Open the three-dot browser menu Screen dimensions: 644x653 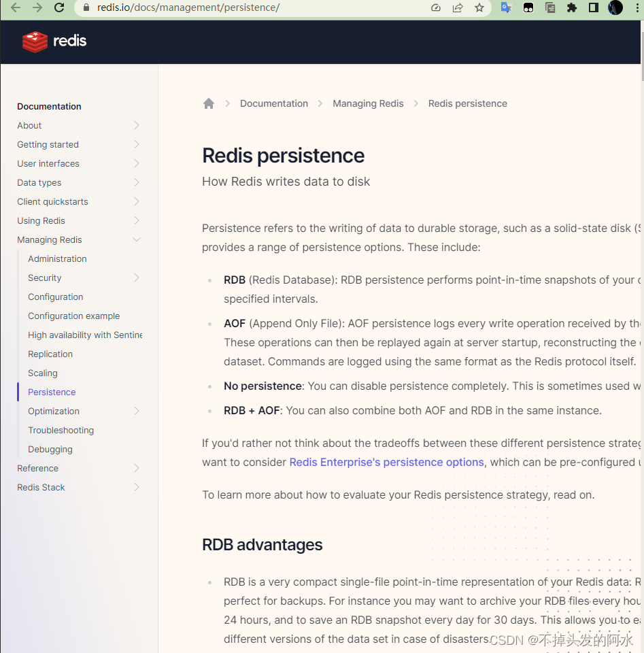[x=638, y=8]
